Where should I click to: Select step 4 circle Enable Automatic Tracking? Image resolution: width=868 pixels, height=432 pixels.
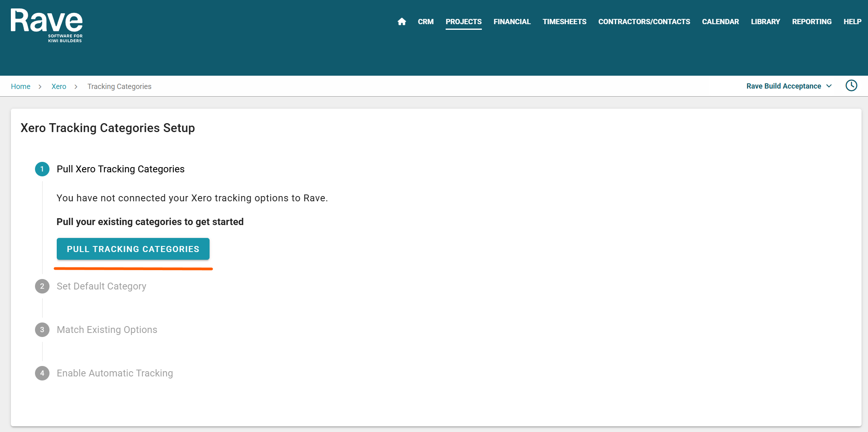coord(42,373)
